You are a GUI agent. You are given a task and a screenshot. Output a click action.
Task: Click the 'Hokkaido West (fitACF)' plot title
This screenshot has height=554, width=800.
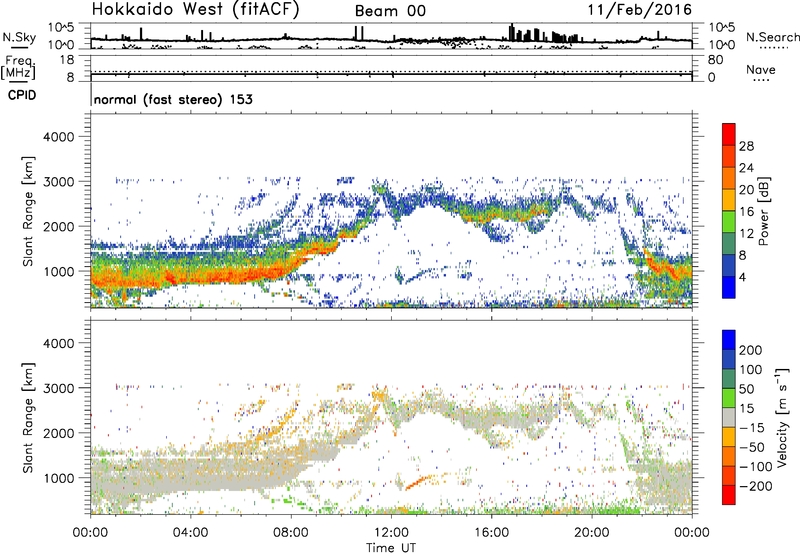[x=195, y=10]
